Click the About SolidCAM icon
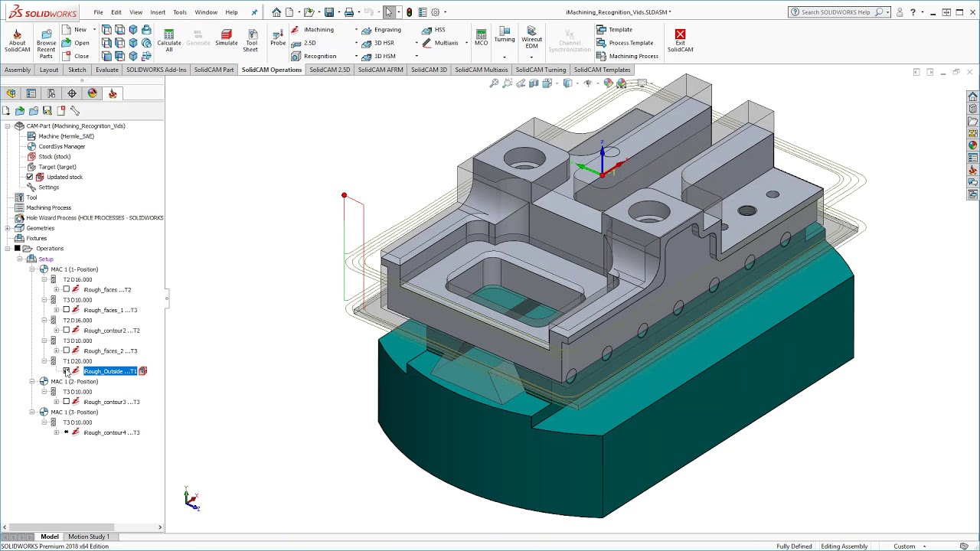 [17, 41]
